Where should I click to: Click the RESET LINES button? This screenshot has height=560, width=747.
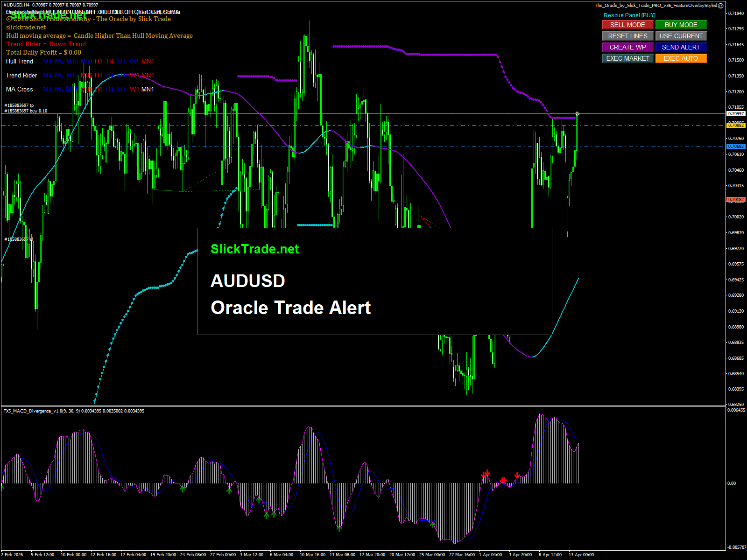coord(627,36)
